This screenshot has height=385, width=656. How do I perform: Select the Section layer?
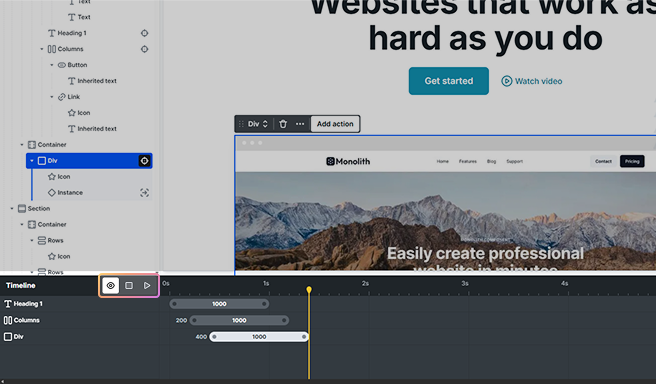click(34, 208)
